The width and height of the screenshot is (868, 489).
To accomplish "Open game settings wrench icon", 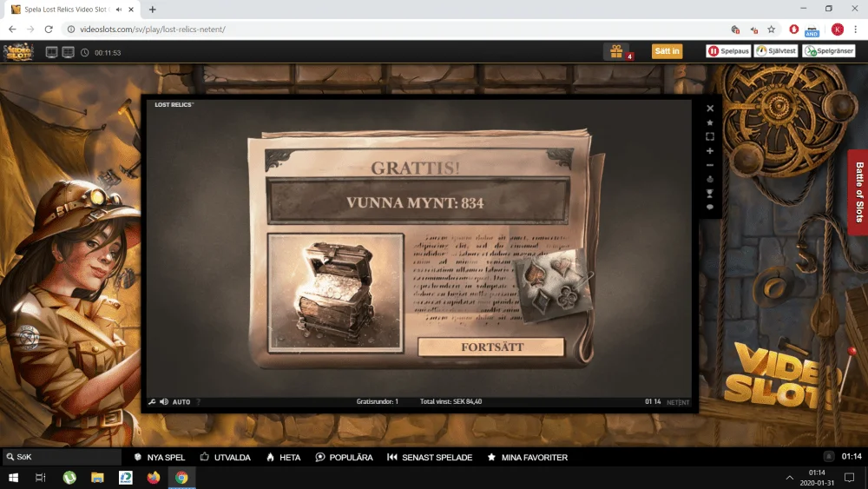I will (x=152, y=401).
